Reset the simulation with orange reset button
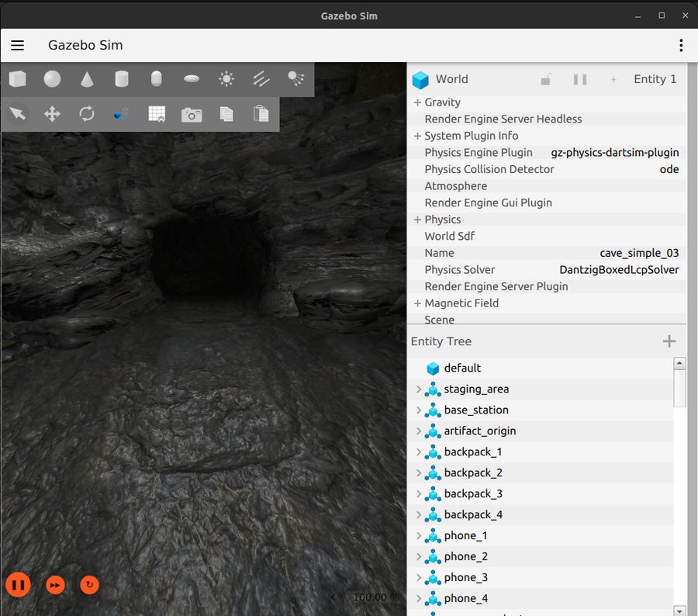 89,585
